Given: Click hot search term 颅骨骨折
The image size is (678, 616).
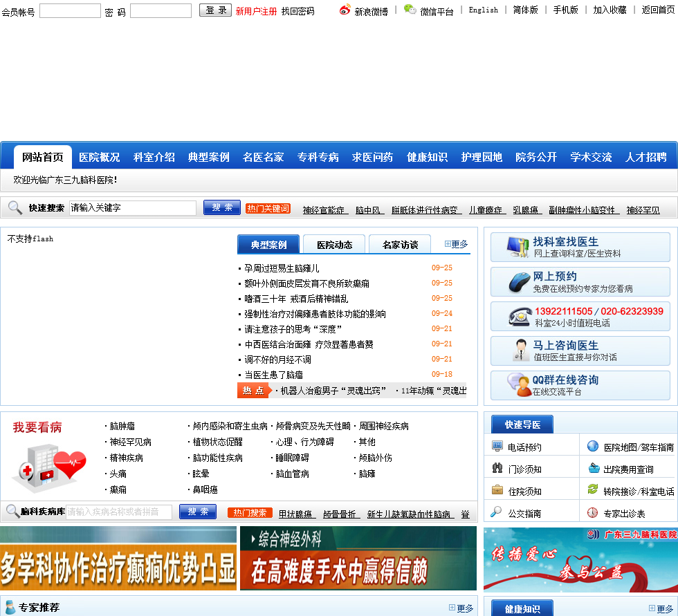Looking at the screenshot, I should (340, 514).
